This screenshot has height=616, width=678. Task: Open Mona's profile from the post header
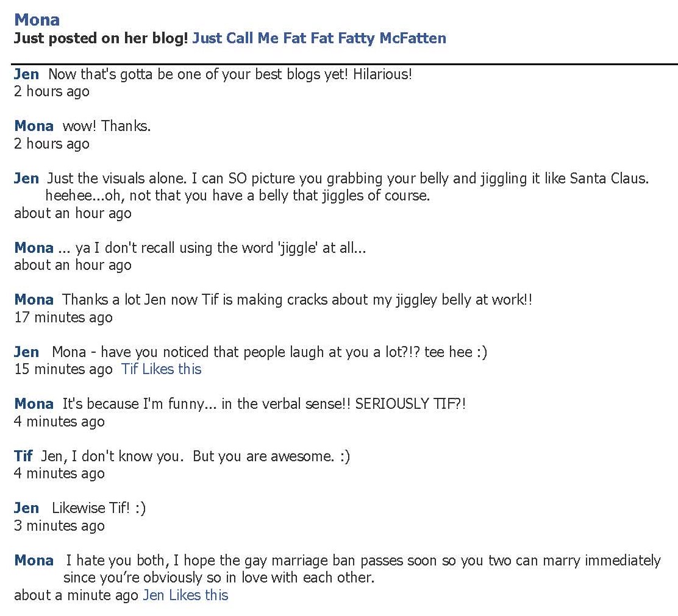(37, 20)
